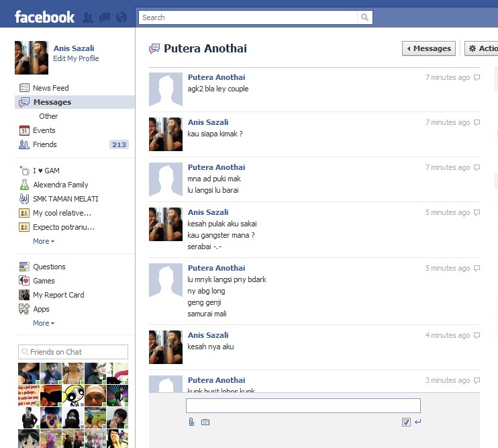The image size is (498, 448).
Task: Click the '3 minutes ago' timestamp
Action: pos(448,380)
